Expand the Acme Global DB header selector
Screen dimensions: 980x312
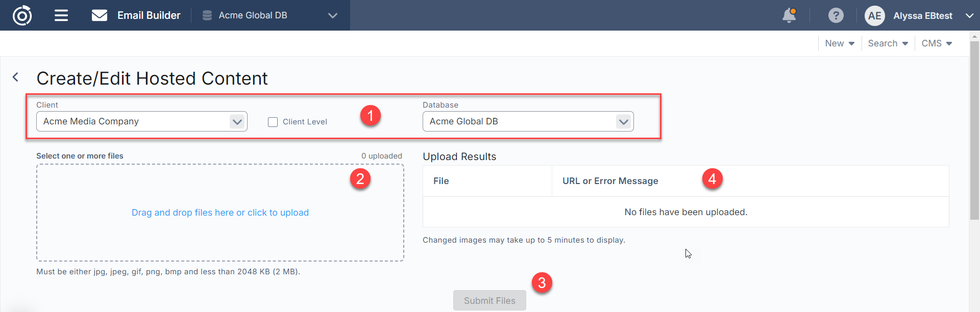pos(332,15)
